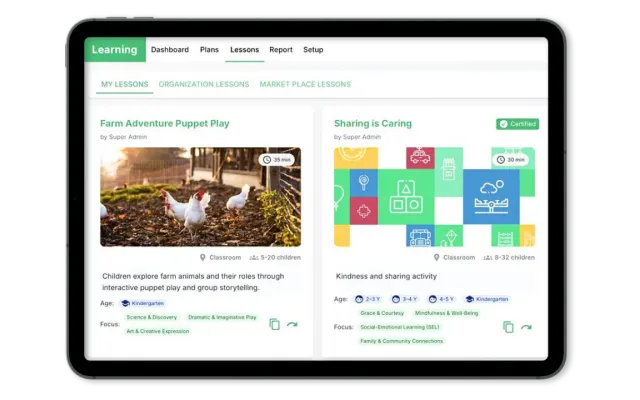The height and width of the screenshot is (400, 640).
Task: Click the Grace & Courtesy focus tag
Action: pyautogui.click(x=382, y=313)
